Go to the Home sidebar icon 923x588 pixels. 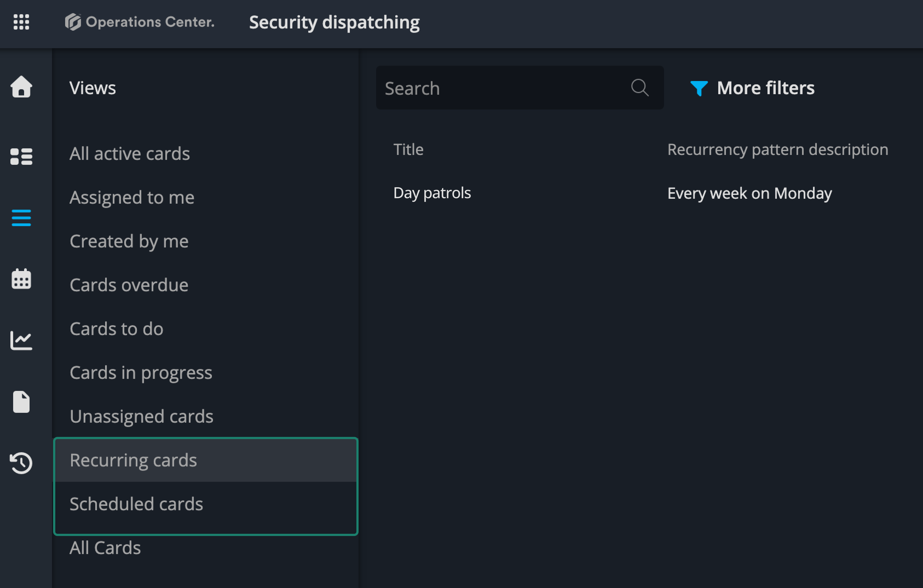(21, 87)
